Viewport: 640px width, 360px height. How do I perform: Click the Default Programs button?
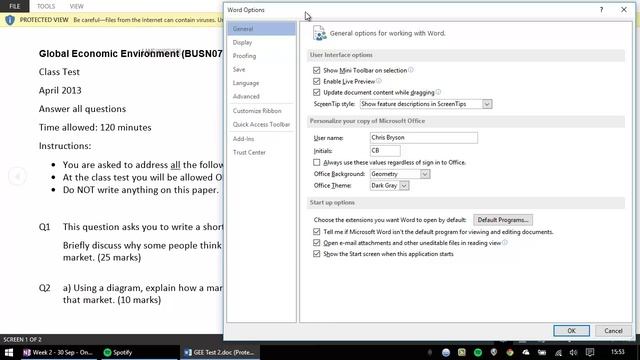(503, 220)
